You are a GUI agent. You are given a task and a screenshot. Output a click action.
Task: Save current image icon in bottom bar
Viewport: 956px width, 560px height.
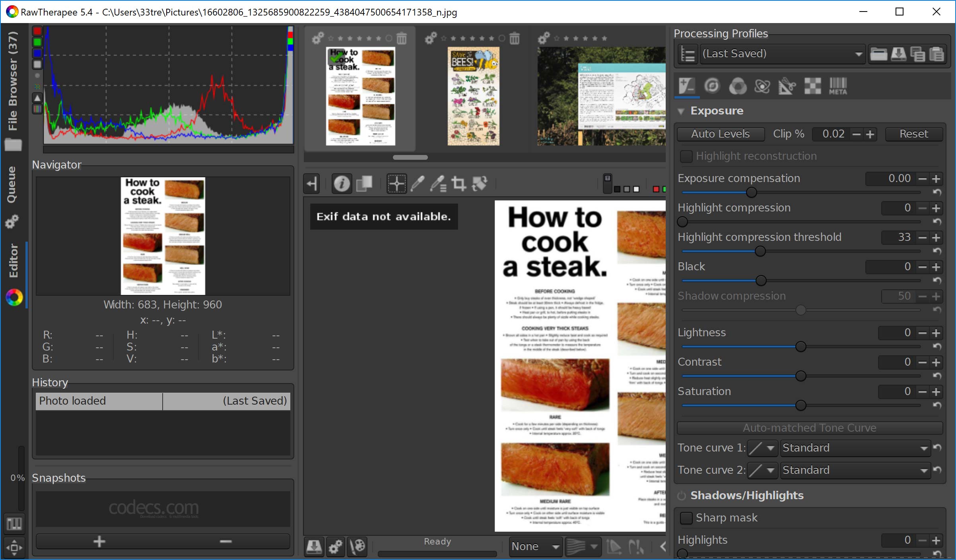click(314, 546)
